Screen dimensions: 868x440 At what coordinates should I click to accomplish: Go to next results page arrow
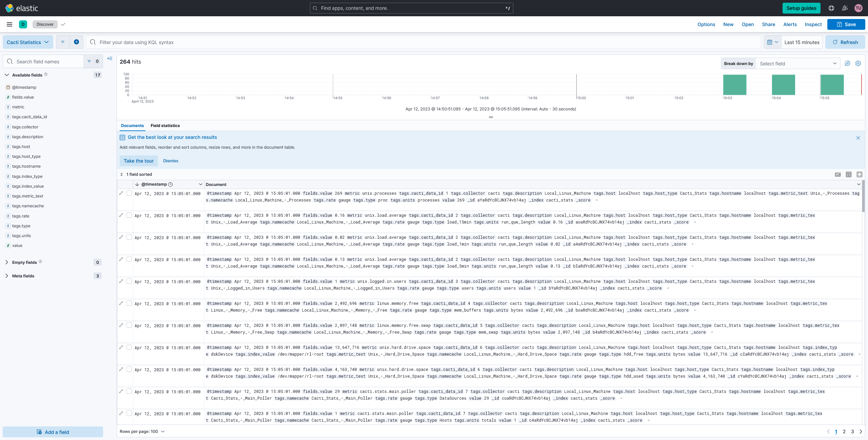point(861,432)
